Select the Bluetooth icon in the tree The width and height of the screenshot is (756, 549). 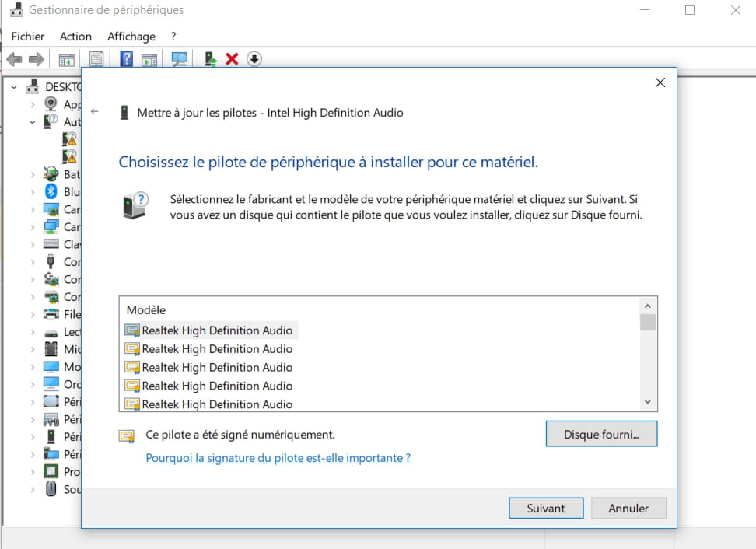[51, 191]
